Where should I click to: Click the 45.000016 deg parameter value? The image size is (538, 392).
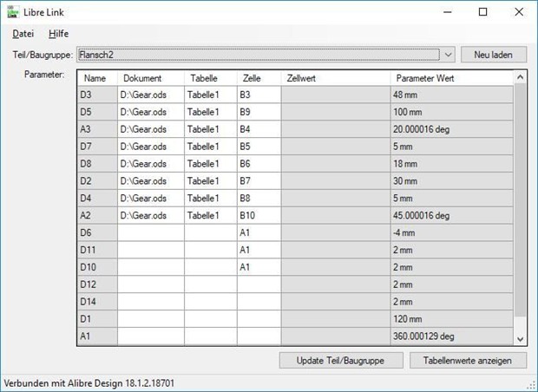coord(452,215)
